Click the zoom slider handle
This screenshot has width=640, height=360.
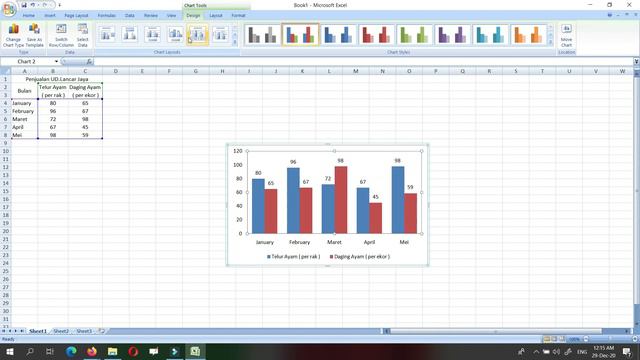(611, 339)
